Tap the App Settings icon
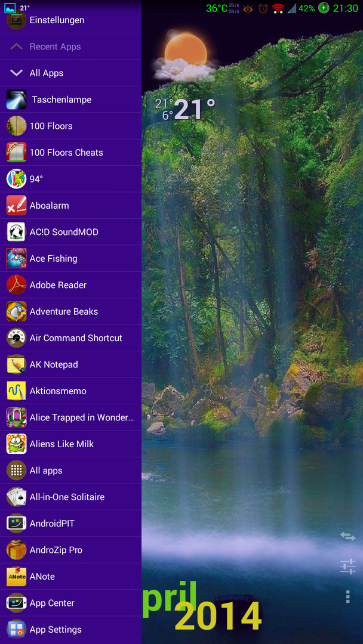 (x=17, y=629)
